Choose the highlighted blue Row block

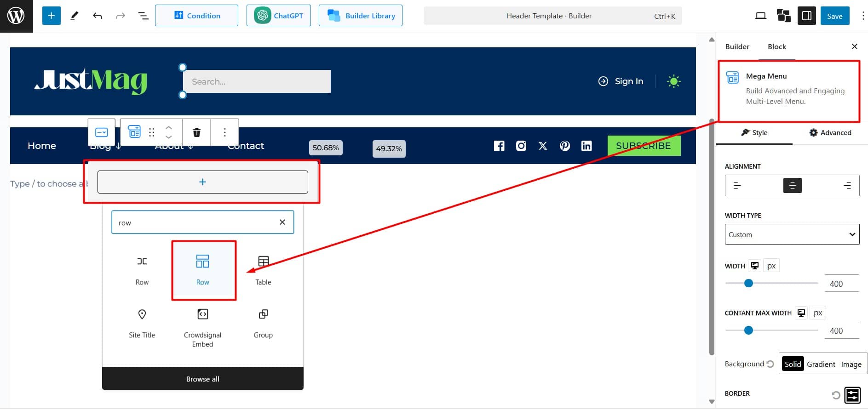(203, 271)
